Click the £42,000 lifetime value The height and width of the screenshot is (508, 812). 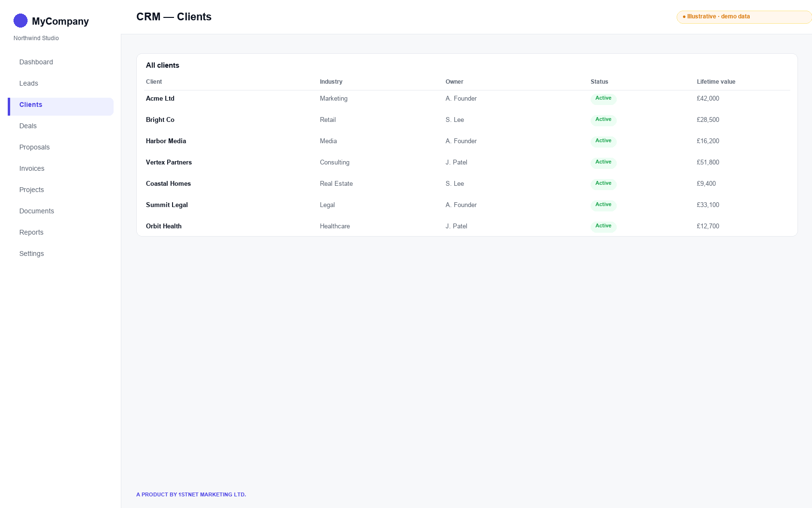(708, 98)
